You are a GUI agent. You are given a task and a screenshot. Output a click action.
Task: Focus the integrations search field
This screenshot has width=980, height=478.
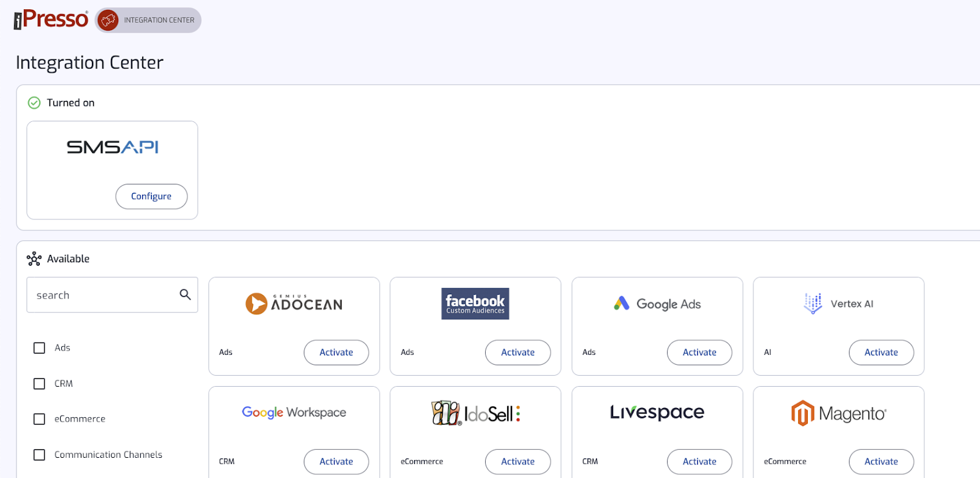pos(112,295)
